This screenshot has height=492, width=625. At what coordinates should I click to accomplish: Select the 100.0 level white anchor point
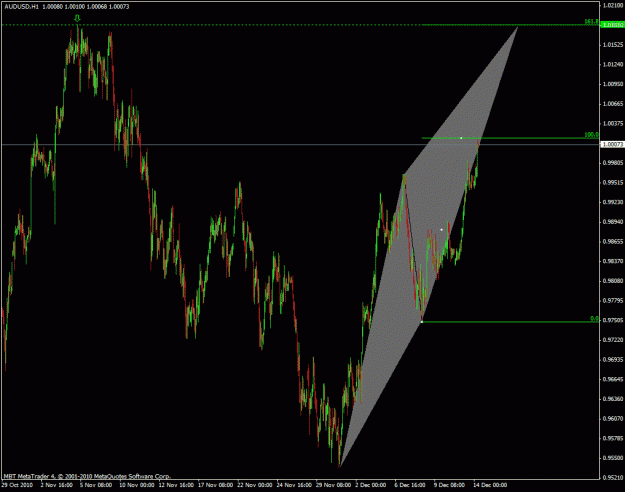(461, 138)
